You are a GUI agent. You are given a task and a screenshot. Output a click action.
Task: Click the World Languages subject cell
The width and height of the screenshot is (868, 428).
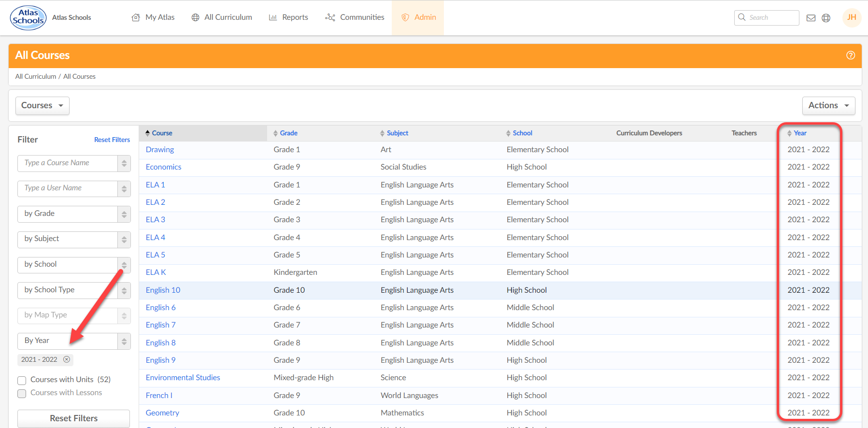coord(410,396)
